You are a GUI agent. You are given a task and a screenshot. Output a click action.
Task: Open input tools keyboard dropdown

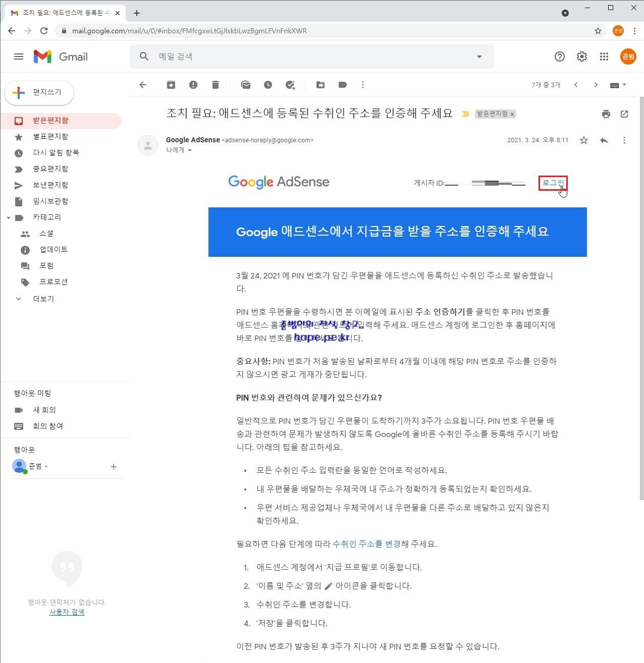pos(618,85)
